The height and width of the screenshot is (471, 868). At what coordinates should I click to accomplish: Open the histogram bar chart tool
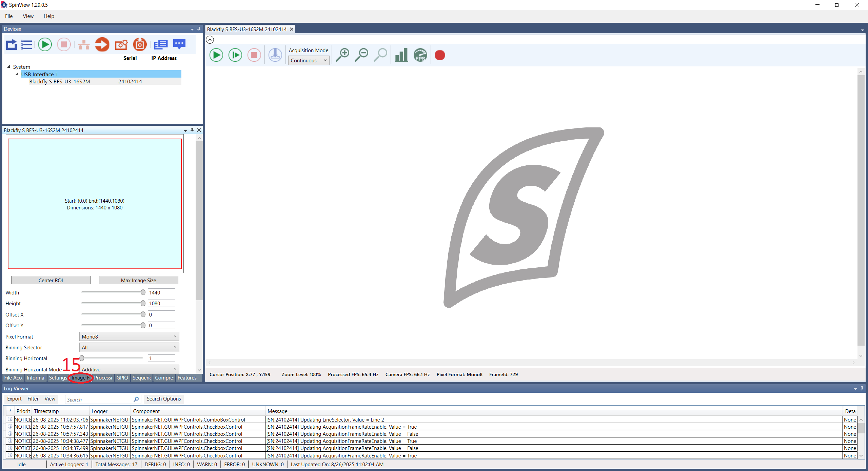(x=401, y=55)
